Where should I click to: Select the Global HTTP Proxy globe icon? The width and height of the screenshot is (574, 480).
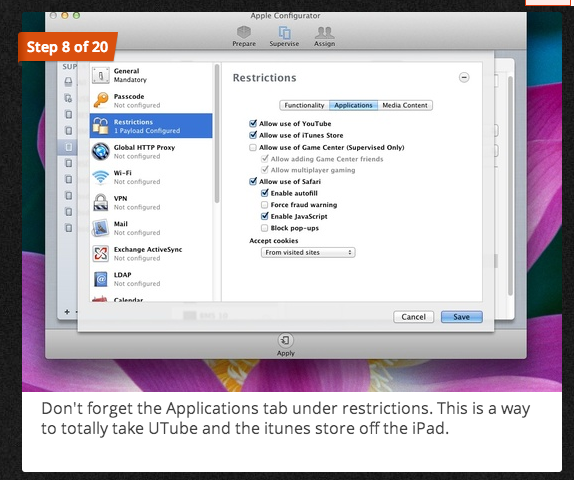tap(101, 151)
